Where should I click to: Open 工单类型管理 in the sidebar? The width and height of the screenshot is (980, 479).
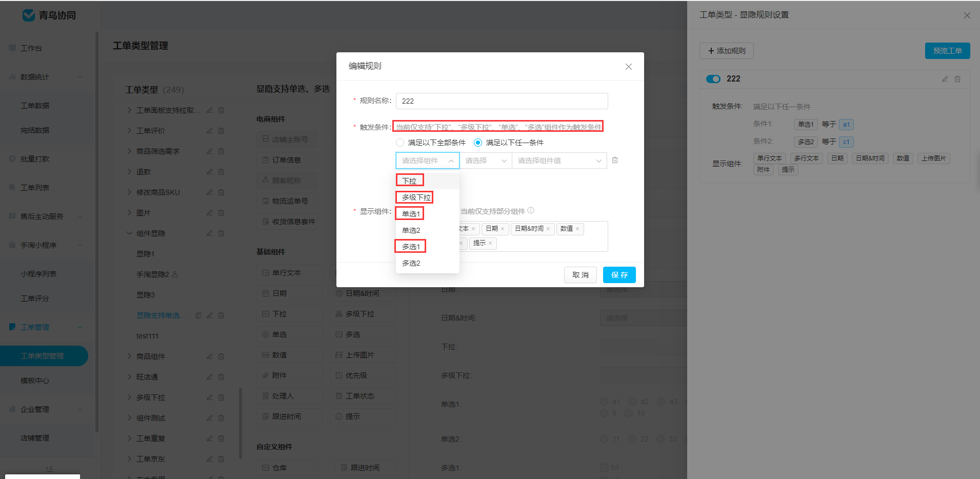point(44,356)
